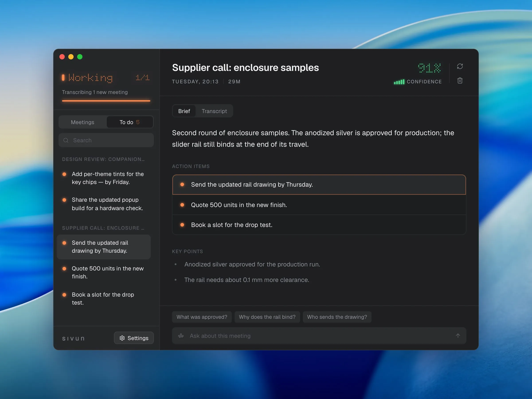Screen dimensions: 532x399
Task: Focus the Search field
Action: pos(106,140)
